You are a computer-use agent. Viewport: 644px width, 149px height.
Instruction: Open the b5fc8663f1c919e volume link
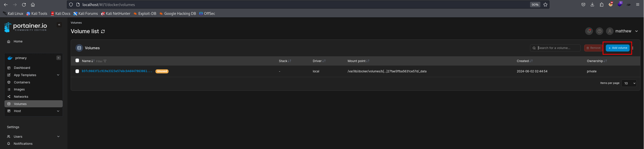[x=117, y=71]
